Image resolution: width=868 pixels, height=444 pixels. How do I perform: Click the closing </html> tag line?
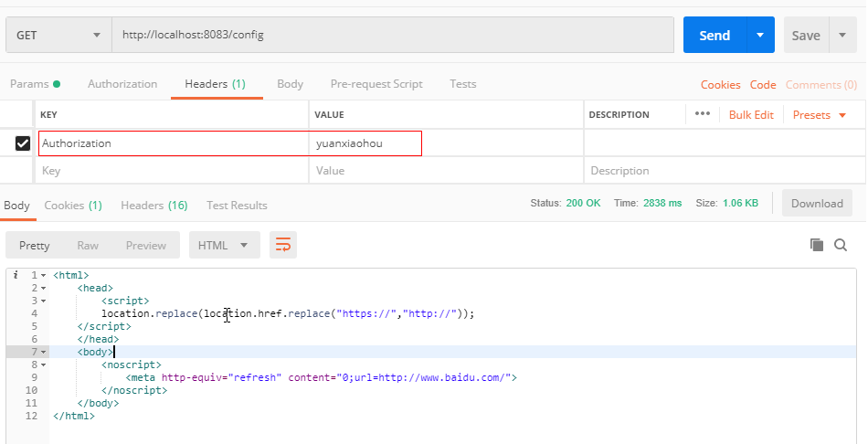tap(74, 416)
